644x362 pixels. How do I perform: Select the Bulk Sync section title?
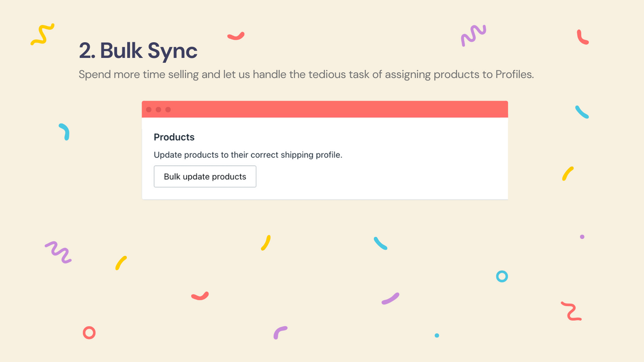[x=138, y=51]
